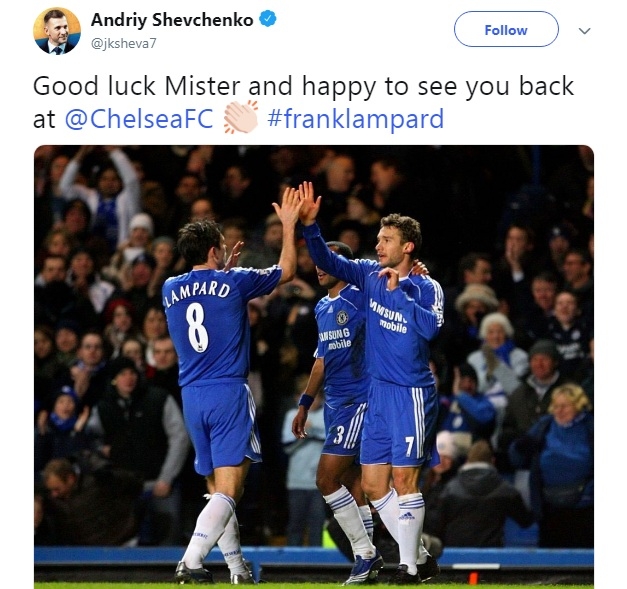
Task: Click the blue verified badge
Action: 268,19
